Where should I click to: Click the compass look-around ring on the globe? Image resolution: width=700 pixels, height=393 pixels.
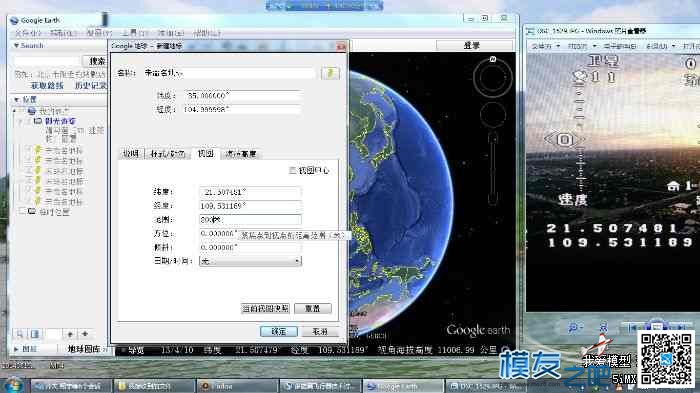(492, 77)
